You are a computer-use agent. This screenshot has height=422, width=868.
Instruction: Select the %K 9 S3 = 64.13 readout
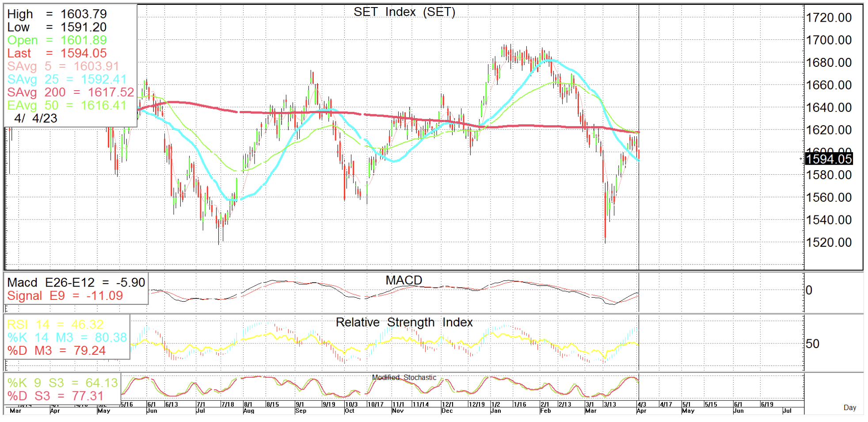coord(62,383)
